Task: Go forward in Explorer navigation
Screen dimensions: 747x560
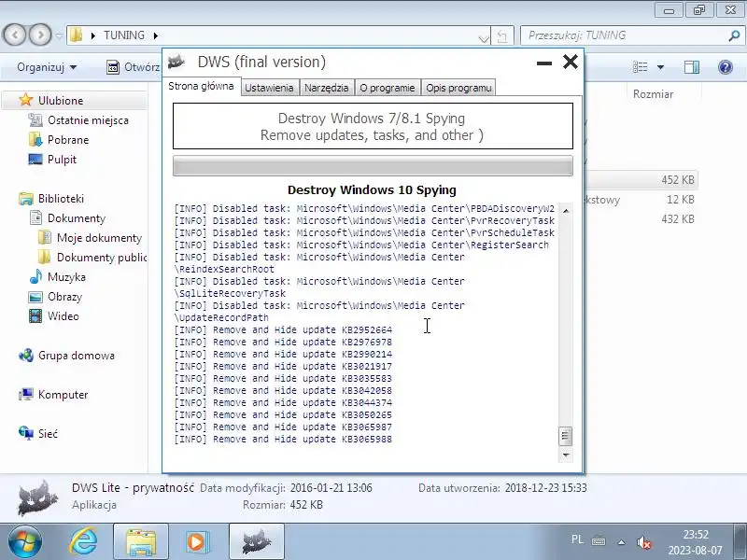Action: click(40, 35)
